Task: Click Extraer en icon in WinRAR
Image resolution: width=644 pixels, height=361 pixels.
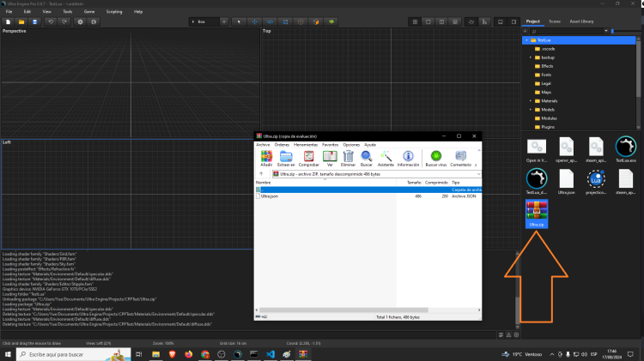Action: pos(288,158)
